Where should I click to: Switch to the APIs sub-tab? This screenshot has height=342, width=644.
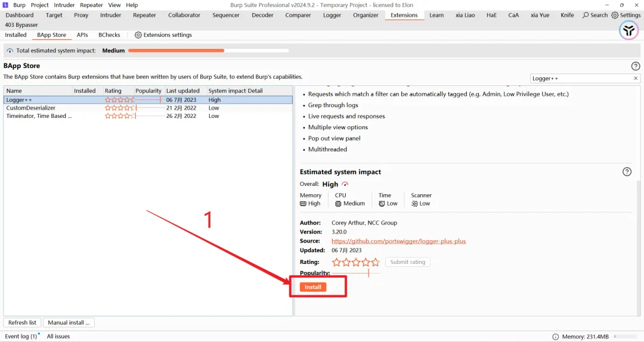[x=82, y=35]
